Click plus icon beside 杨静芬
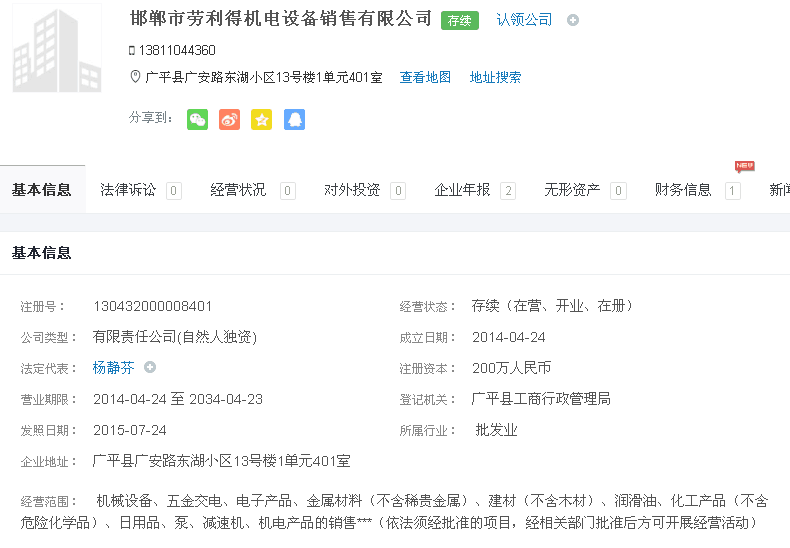The width and height of the screenshot is (790, 548). [x=150, y=368]
